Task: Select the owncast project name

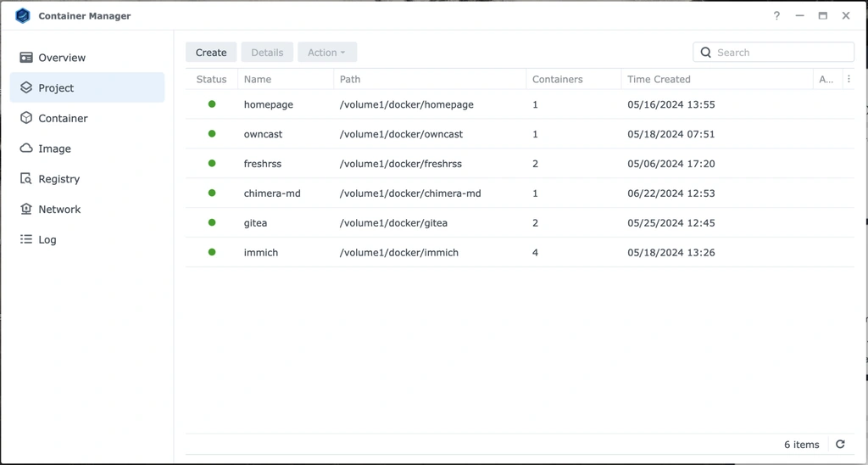Action: [x=263, y=134]
